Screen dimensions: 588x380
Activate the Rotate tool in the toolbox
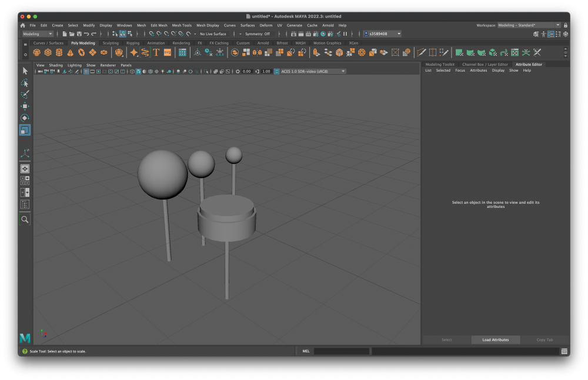[25, 118]
